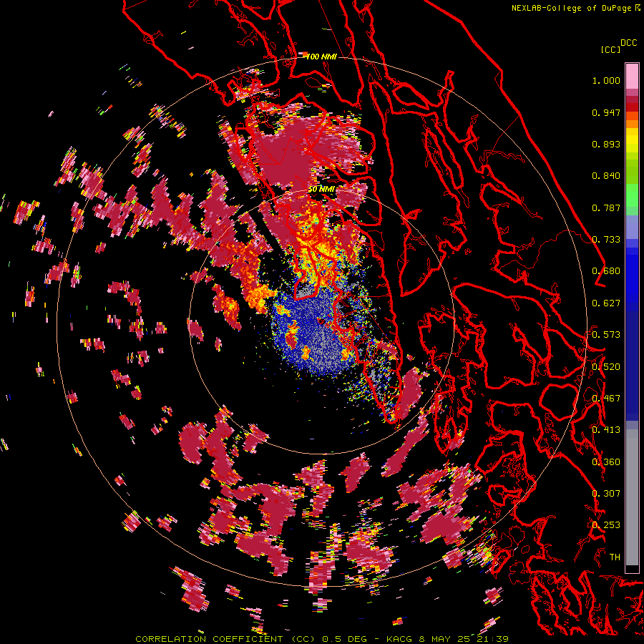
Task: Click the 50 NMI range ring label
Action: (x=321, y=189)
